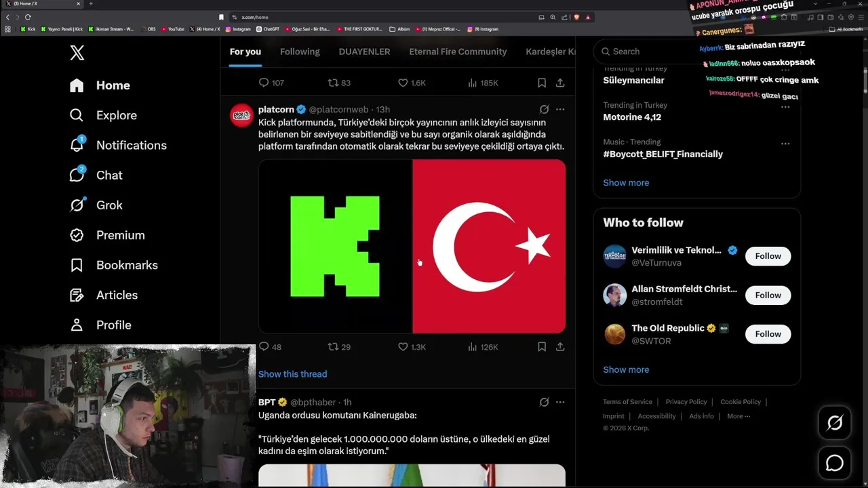Show more in Who to follow
The width and height of the screenshot is (868, 488).
pyautogui.click(x=626, y=369)
